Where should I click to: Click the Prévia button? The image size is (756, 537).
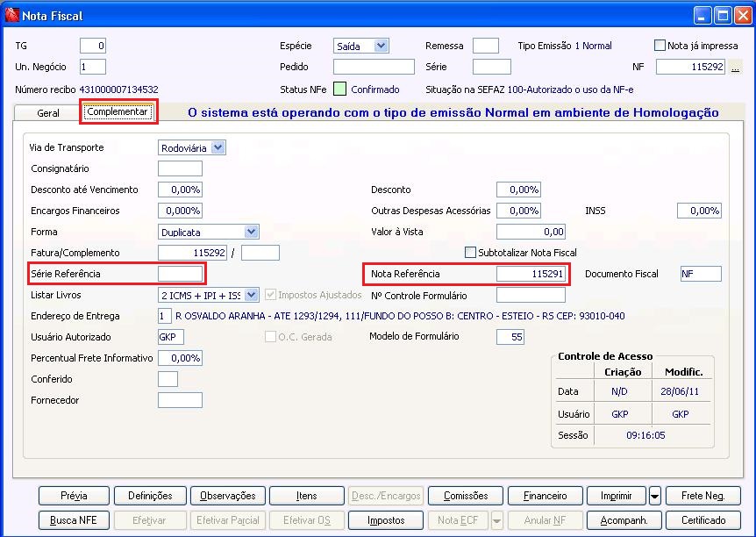[74, 496]
